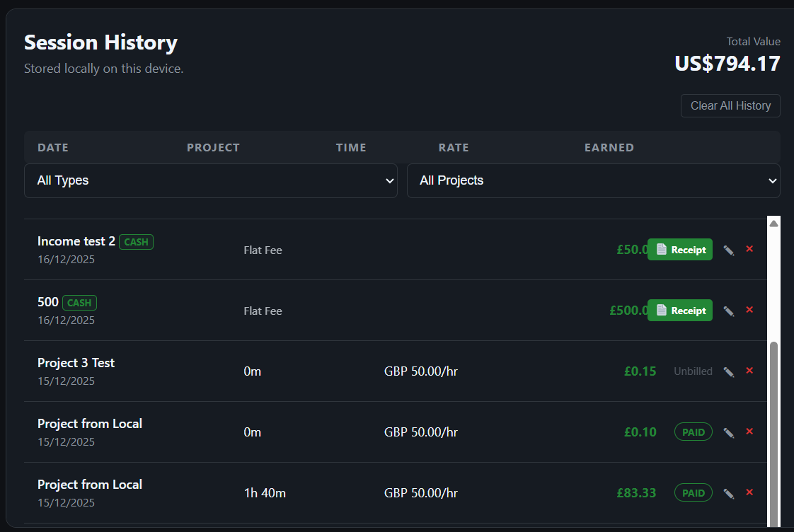Toggle the PAID status on the £83.33 session
The height and width of the screenshot is (532, 794).
693,492
